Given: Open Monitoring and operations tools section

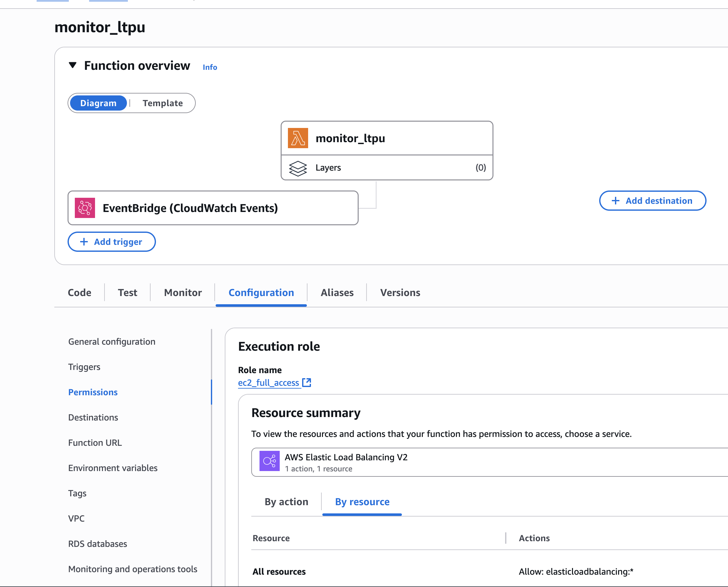Looking at the screenshot, I should [x=133, y=569].
